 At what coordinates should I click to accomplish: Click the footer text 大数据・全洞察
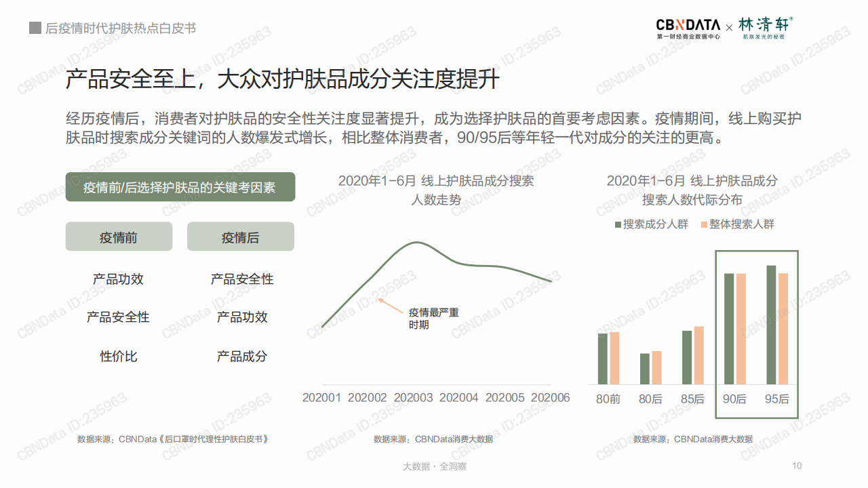[435, 466]
